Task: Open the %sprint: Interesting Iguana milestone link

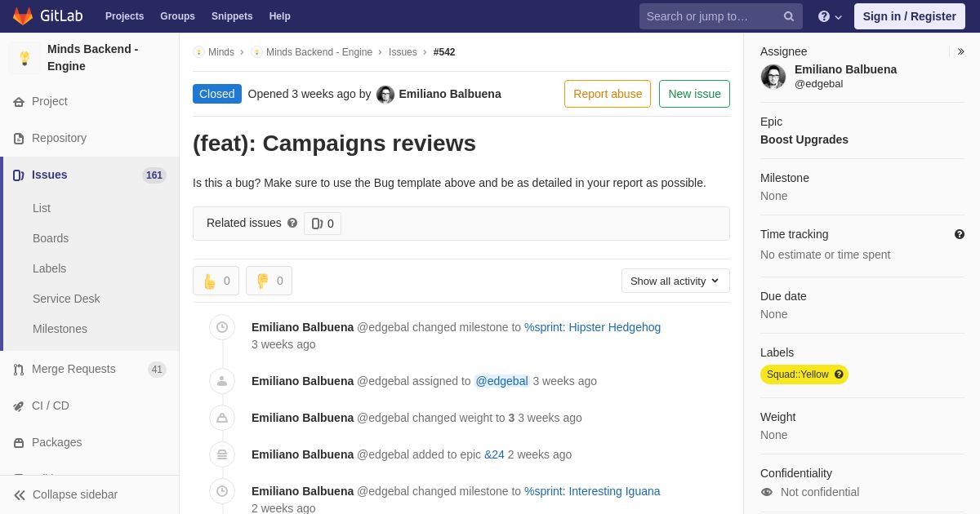Action: 592,491
